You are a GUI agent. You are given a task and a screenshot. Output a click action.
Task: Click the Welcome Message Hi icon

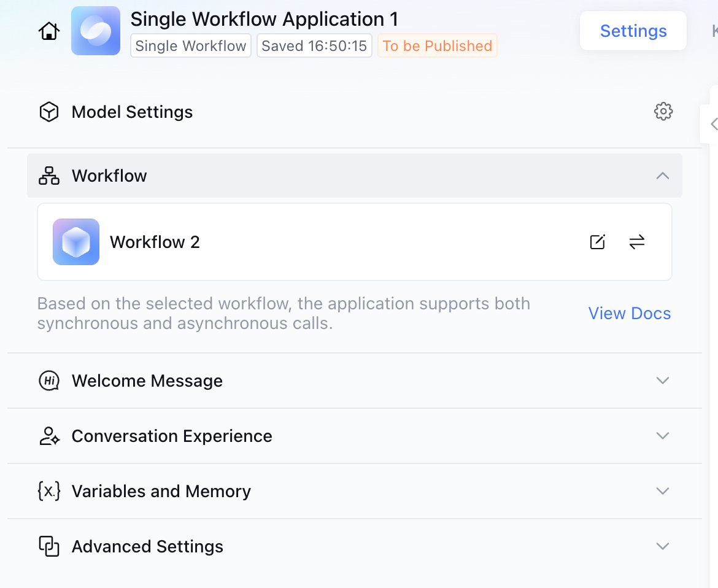coord(49,381)
